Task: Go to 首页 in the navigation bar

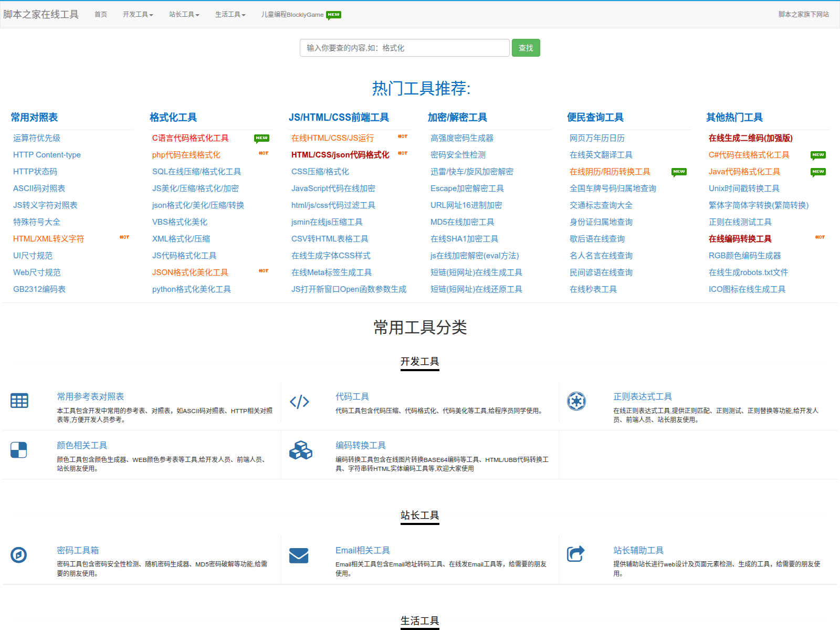Action: coord(101,15)
